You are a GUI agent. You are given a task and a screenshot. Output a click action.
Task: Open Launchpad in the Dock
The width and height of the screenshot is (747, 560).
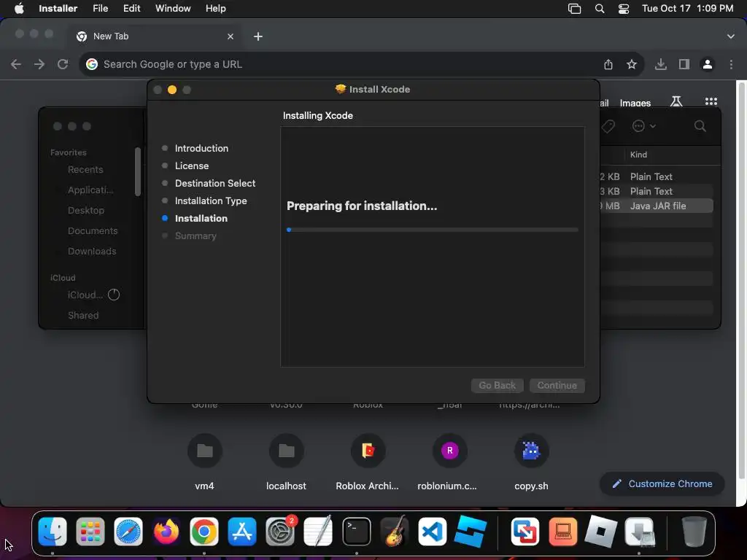(x=90, y=531)
